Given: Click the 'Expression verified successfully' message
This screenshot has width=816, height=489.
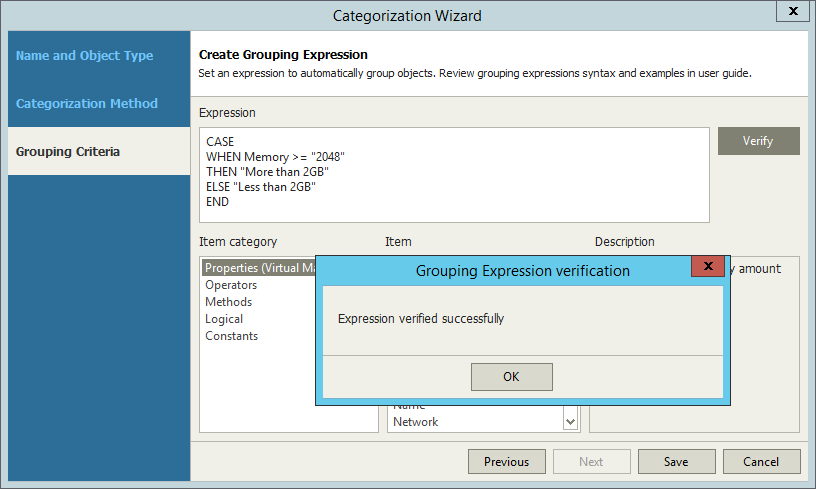Looking at the screenshot, I should 420,318.
